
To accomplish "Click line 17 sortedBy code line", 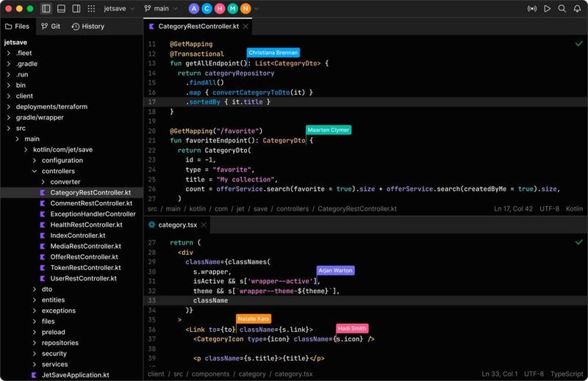I will 365,102.
